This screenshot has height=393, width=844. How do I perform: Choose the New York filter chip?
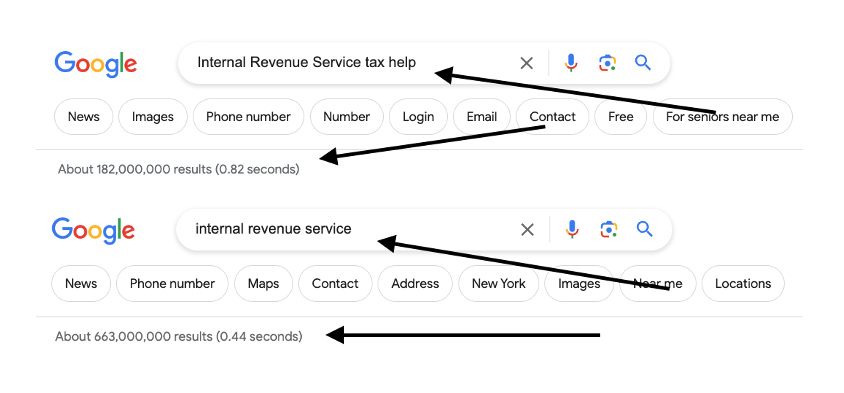click(x=498, y=284)
